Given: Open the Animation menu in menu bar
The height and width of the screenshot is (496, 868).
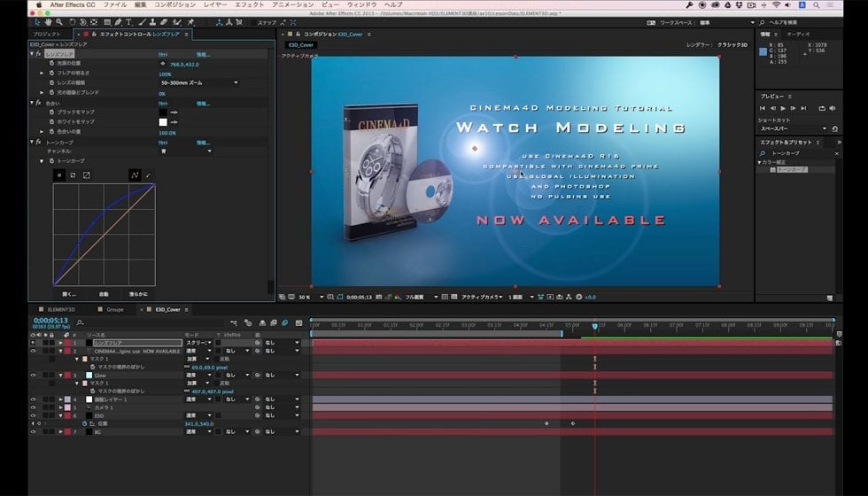Looking at the screenshot, I should 293,5.
